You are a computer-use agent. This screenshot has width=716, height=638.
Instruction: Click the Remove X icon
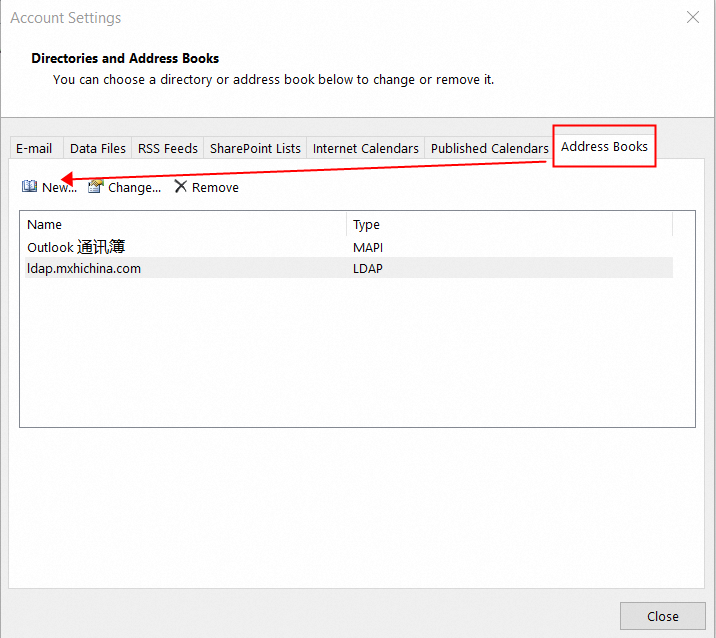[x=180, y=186]
